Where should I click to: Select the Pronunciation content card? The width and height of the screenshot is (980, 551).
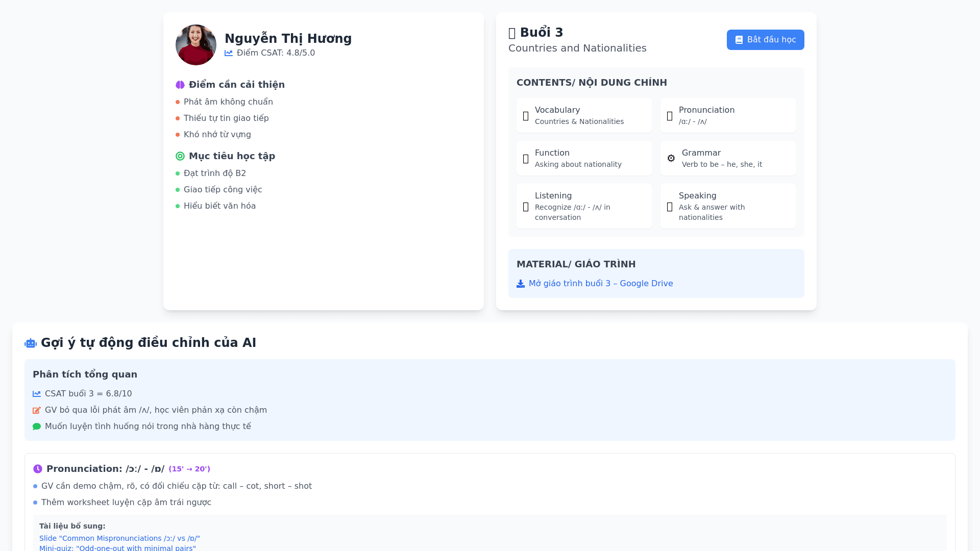[728, 115]
